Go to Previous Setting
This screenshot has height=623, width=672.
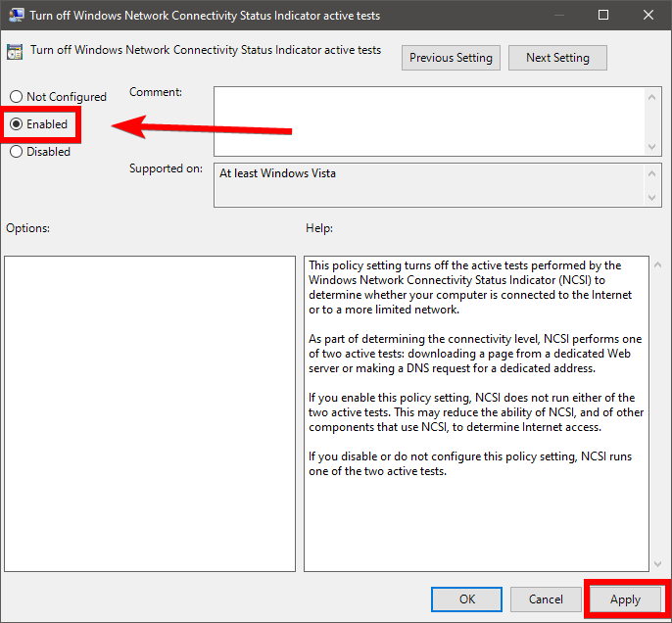[451, 58]
